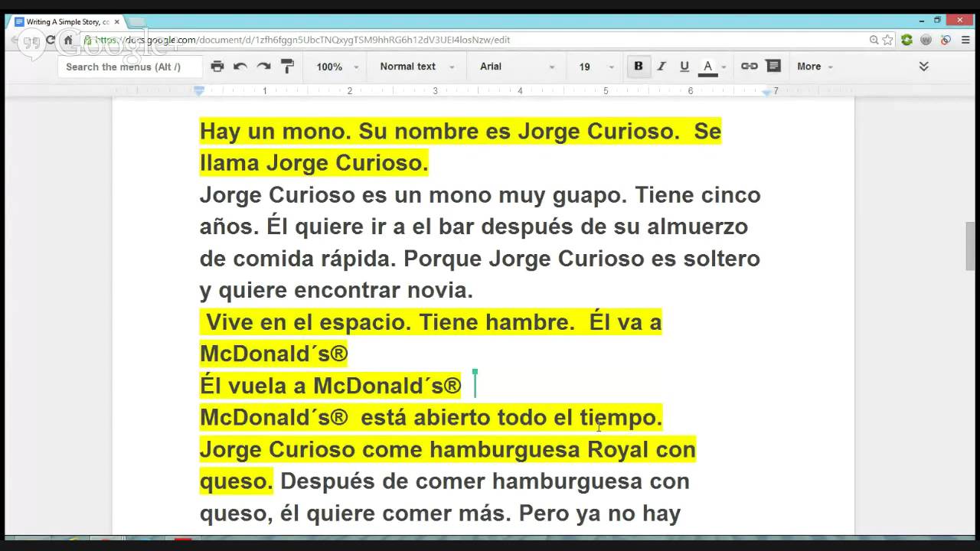Expand the text color dropdown arrow
The width and height of the screenshot is (980, 551).
tap(724, 67)
